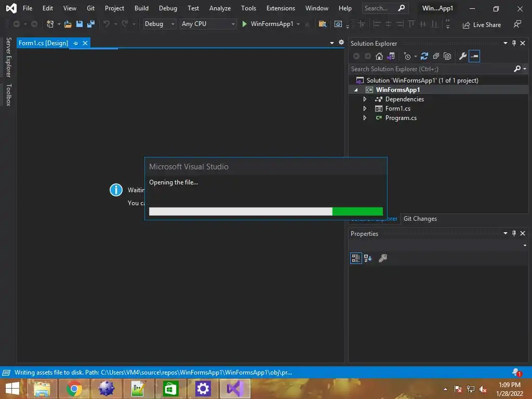Viewport: 532px width, 399px height.
Task: Click the green Start debugging arrow
Action: [x=244, y=24]
